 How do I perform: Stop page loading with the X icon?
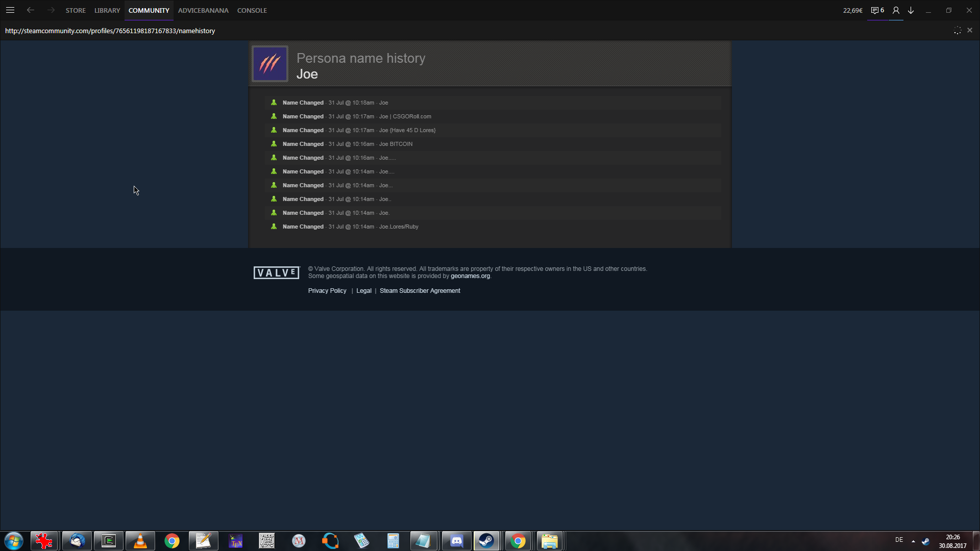point(970,31)
